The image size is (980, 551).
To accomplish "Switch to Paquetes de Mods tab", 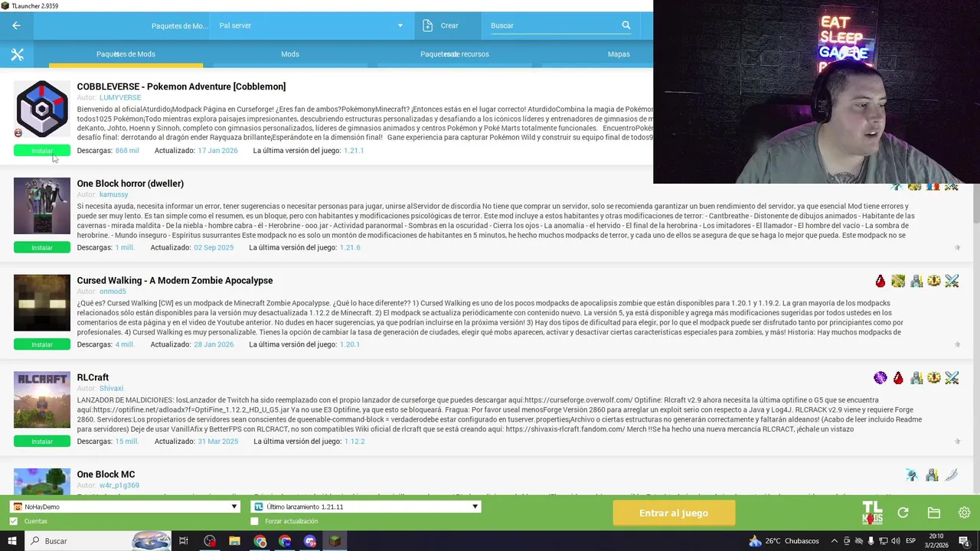I will (x=126, y=54).
